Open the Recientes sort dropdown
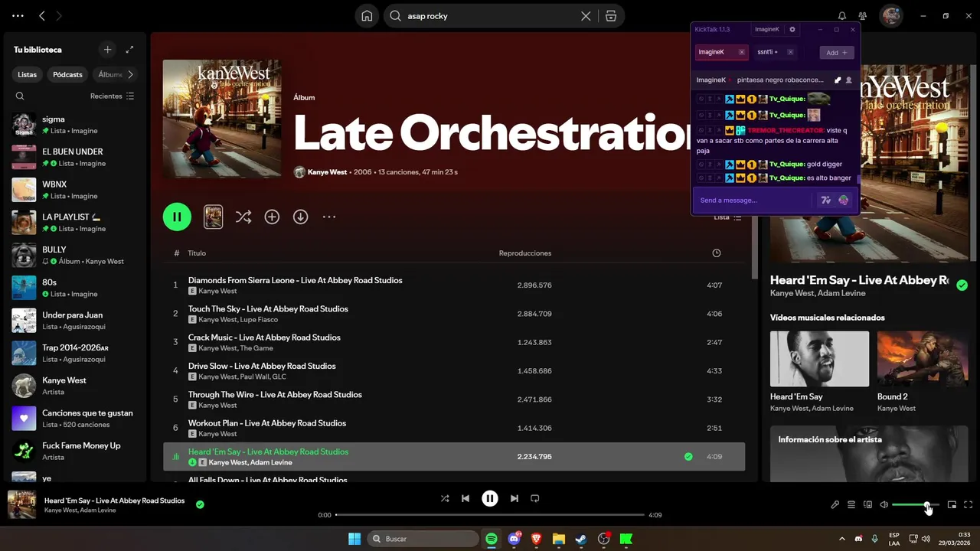 tap(112, 96)
